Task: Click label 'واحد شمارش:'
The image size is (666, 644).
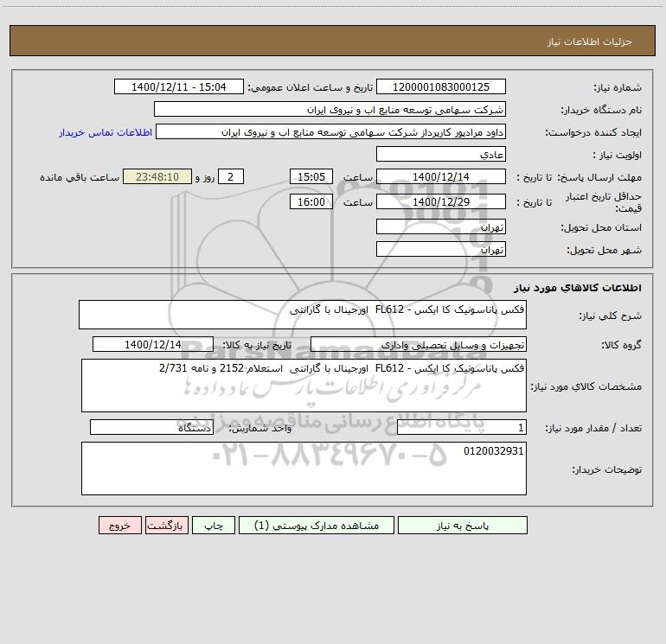Action: click(x=260, y=429)
